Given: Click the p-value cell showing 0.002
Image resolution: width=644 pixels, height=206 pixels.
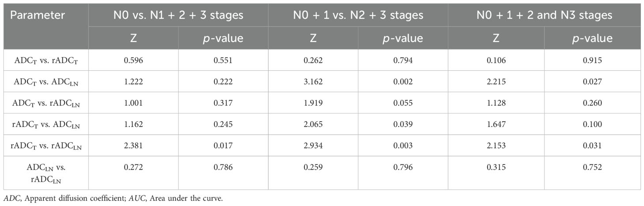Looking at the screenshot, I should pyautogui.click(x=403, y=82).
